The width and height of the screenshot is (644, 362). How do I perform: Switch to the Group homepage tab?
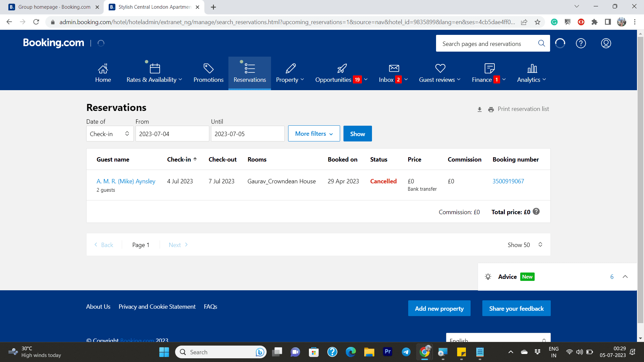(x=54, y=7)
